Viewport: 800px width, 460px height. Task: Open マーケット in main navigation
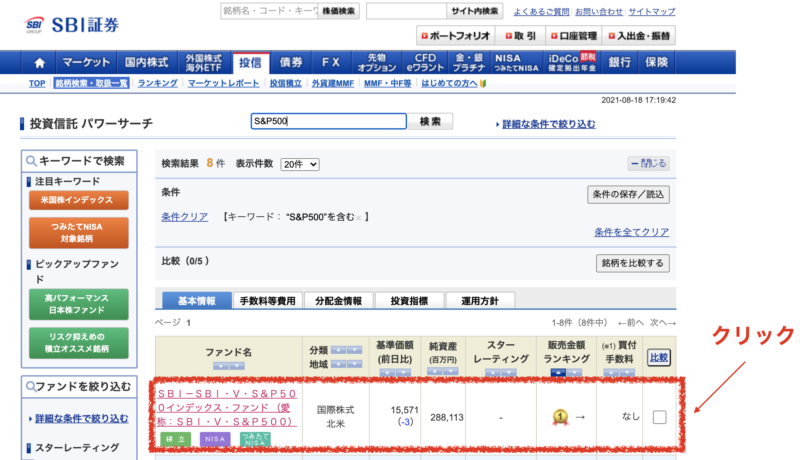click(x=86, y=63)
